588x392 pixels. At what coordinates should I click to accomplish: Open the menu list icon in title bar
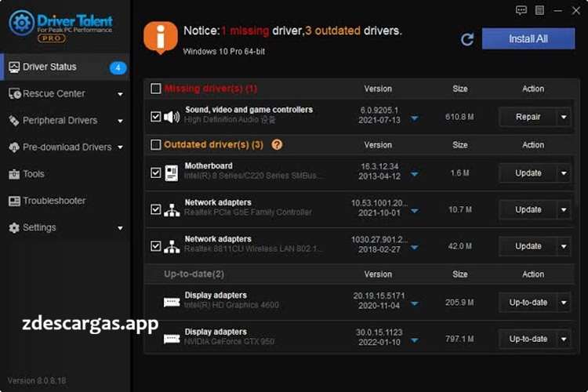pyautogui.click(x=539, y=10)
